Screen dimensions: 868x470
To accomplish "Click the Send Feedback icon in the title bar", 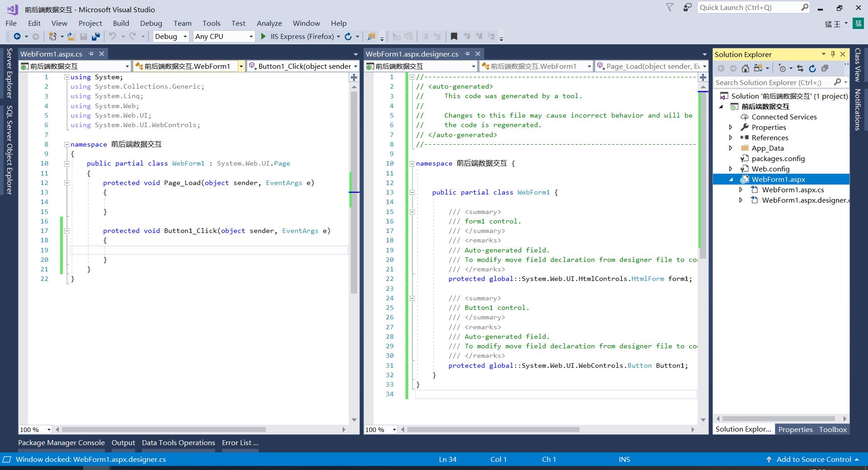I will [687, 7].
